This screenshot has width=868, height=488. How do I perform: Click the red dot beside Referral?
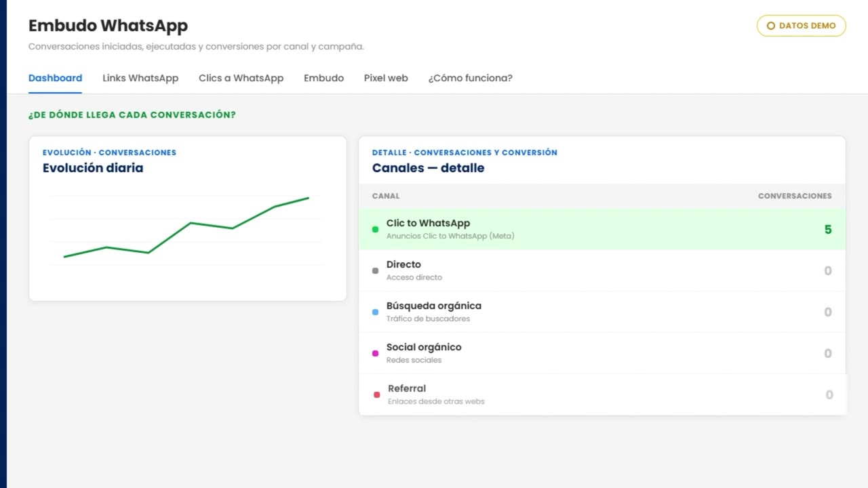(377, 395)
